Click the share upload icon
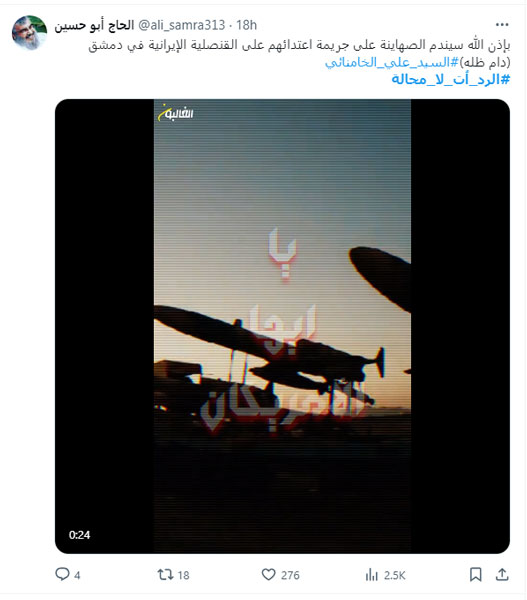The width and height of the screenshot is (527, 600). [x=502, y=574]
